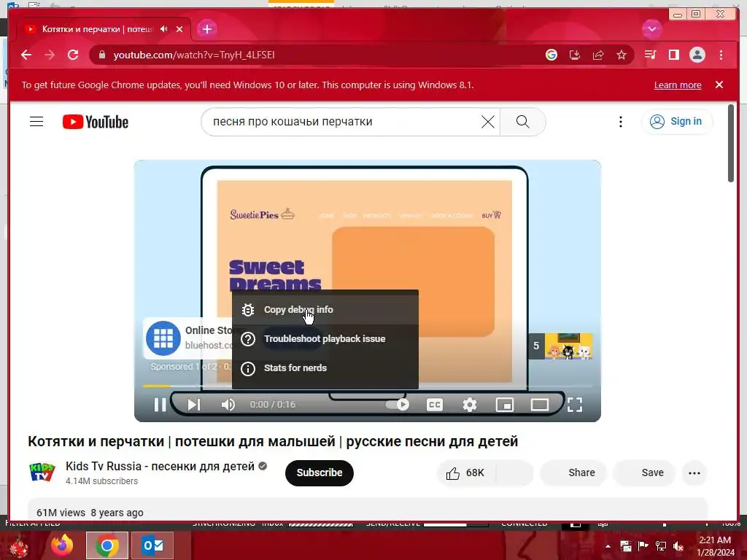Like the video with 68K likes
This screenshot has height=560, width=747.
pyautogui.click(x=465, y=472)
